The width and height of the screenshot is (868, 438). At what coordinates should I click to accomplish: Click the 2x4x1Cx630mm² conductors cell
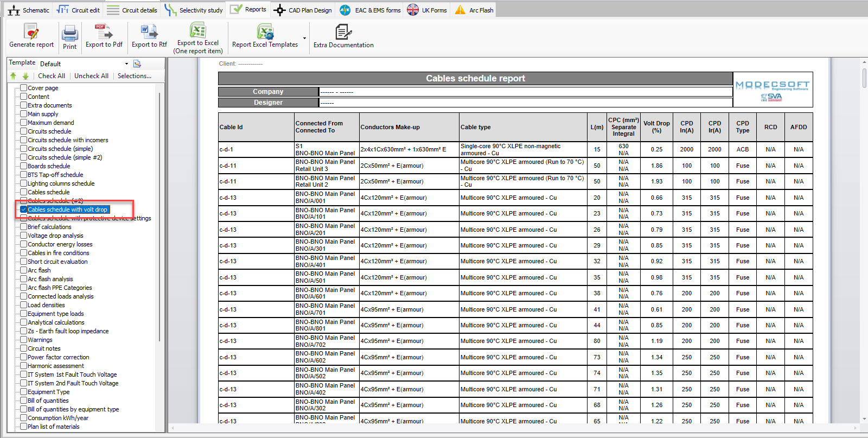point(409,149)
